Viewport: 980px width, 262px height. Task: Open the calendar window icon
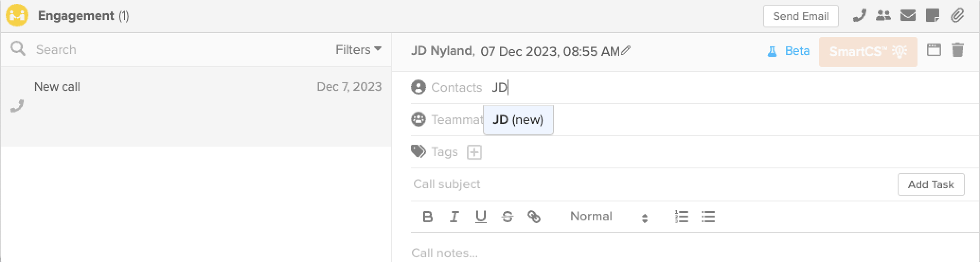934,50
